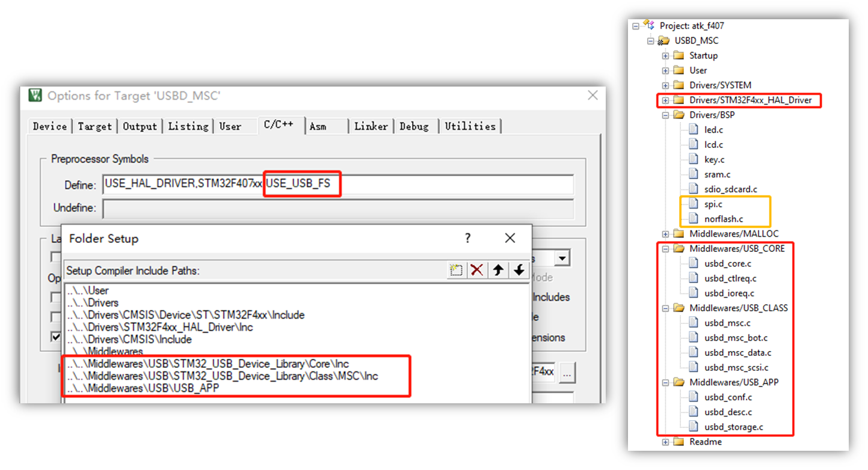868x470 pixels.
Task: Click the usbd_msc_bot.c file icon
Action: [694, 338]
